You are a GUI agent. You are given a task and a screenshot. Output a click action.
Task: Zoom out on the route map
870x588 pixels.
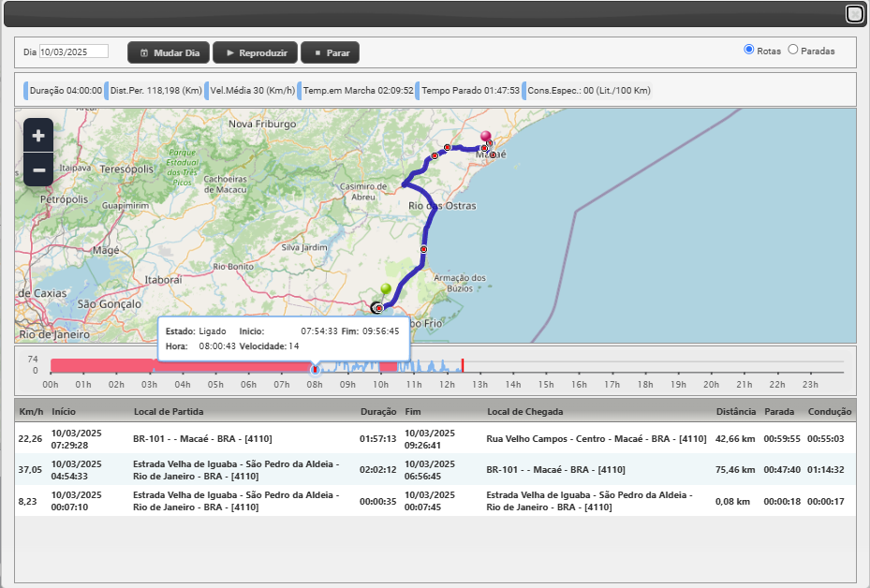pyautogui.click(x=38, y=169)
